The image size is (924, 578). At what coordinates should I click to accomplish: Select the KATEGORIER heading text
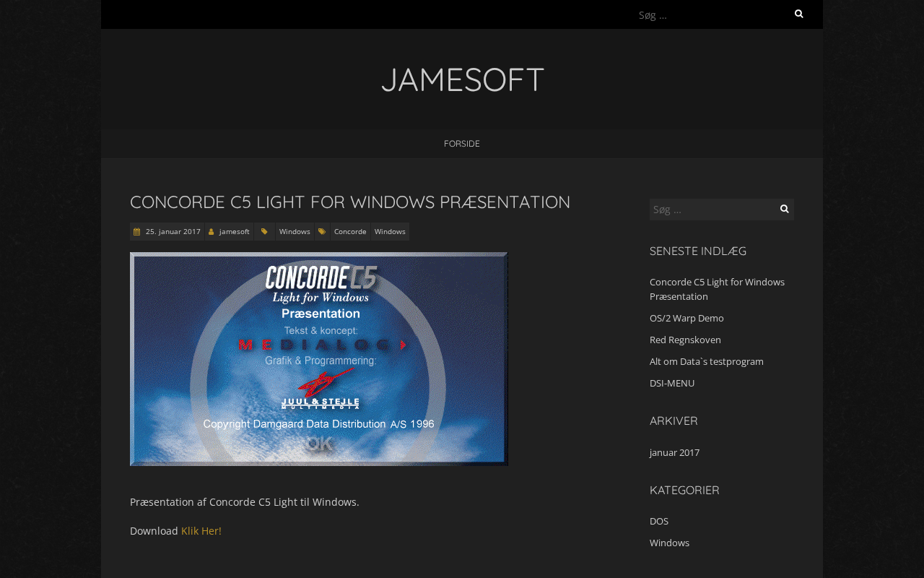[684, 491]
